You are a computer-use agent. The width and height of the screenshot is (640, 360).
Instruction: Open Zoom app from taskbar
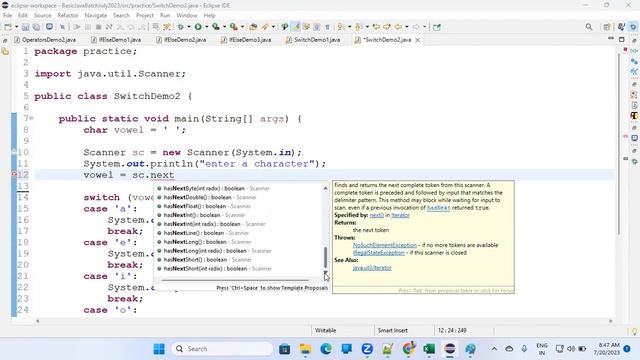click(367, 349)
